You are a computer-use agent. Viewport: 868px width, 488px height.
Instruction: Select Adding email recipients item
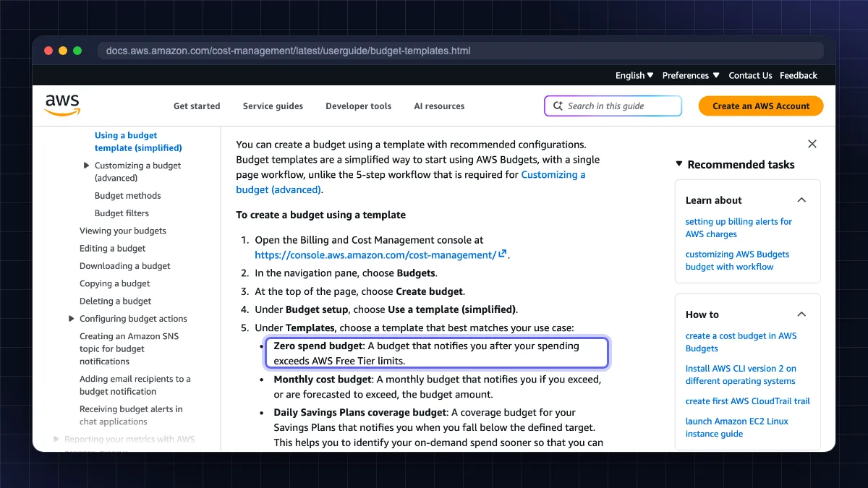[x=135, y=385]
